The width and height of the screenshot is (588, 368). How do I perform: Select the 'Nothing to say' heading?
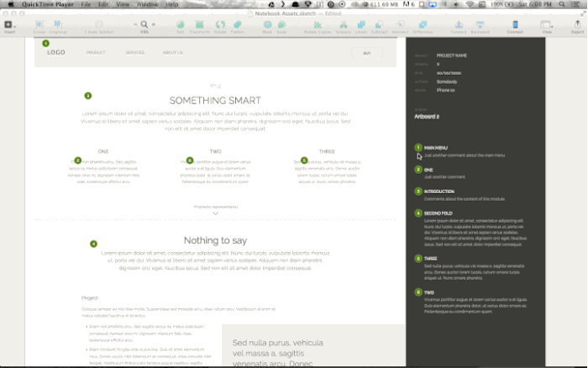[x=215, y=240]
